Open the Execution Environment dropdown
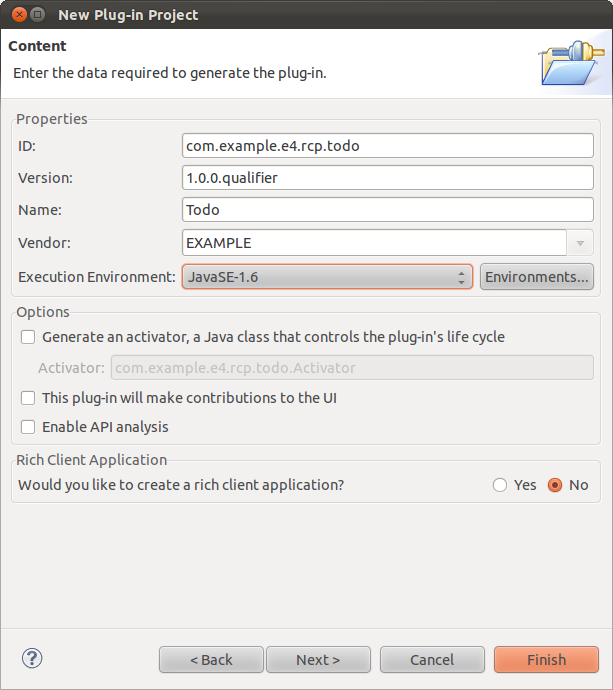The image size is (613, 690). pos(327,277)
